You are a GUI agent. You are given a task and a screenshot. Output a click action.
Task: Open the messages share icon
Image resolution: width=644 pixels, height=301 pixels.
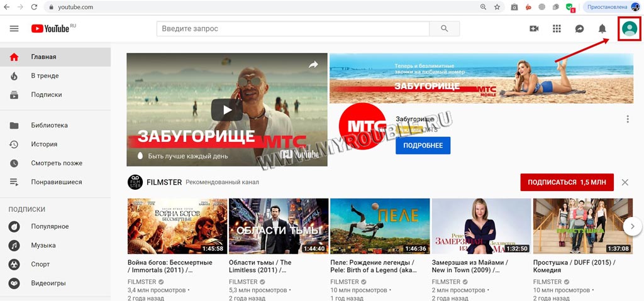[x=579, y=29]
